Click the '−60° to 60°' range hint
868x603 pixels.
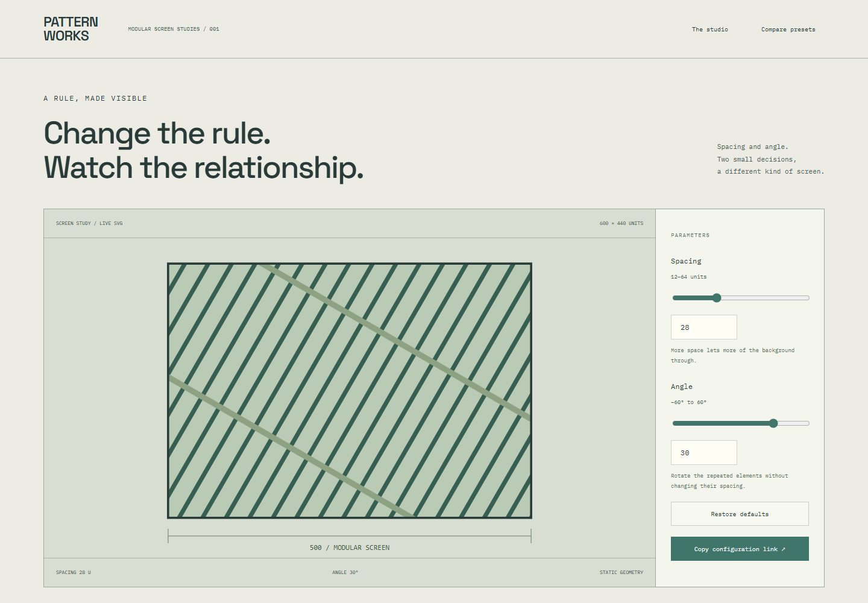tap(688, 402)
